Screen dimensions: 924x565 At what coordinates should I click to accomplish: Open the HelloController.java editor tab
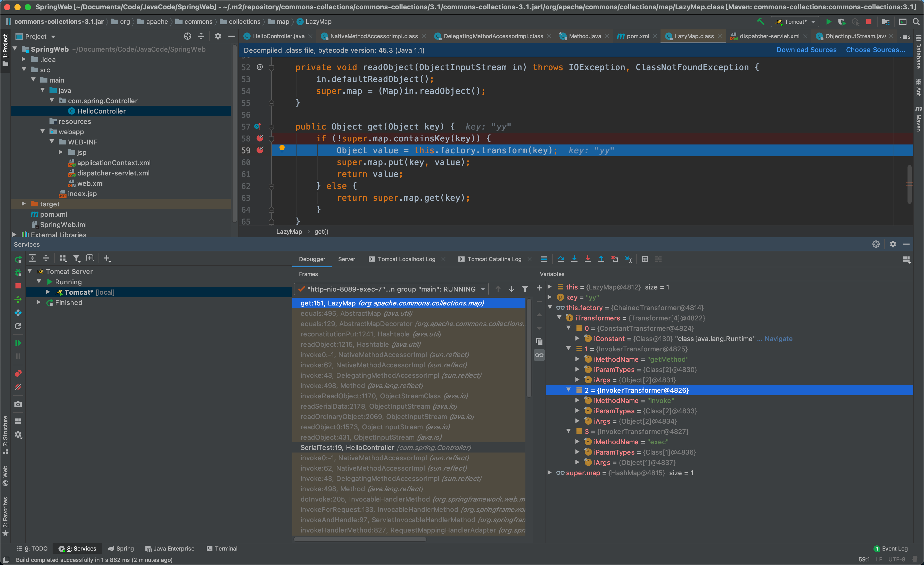[278, 36]
